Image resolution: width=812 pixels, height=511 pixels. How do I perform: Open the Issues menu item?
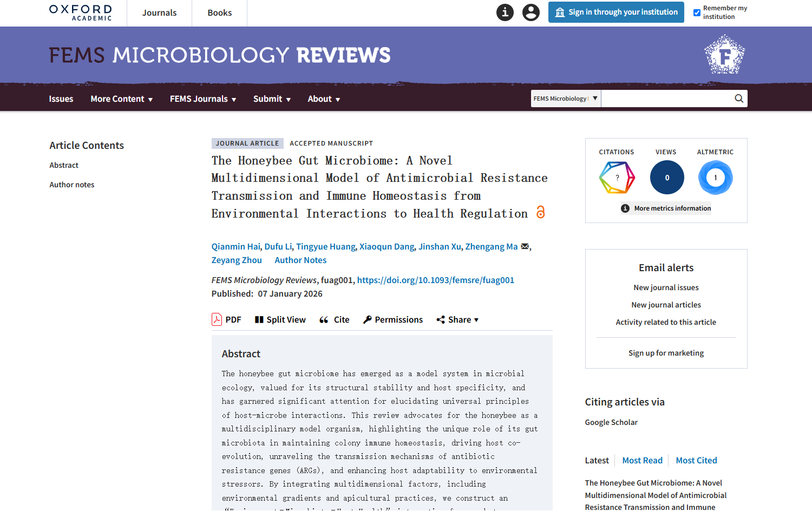pos(61,99)
